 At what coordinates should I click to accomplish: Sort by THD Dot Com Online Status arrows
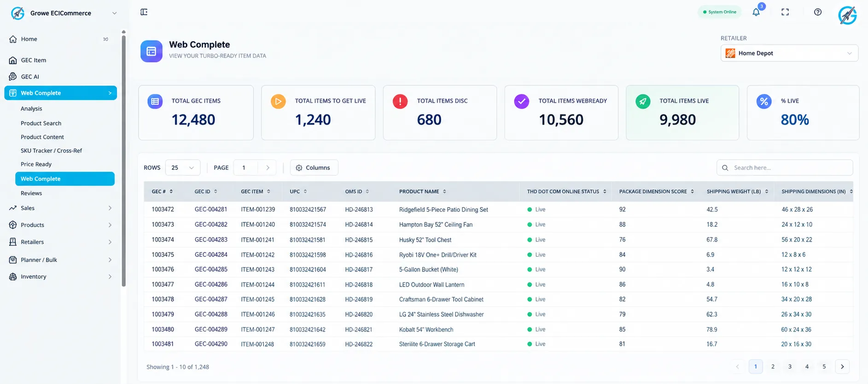(x=605, y=192)
